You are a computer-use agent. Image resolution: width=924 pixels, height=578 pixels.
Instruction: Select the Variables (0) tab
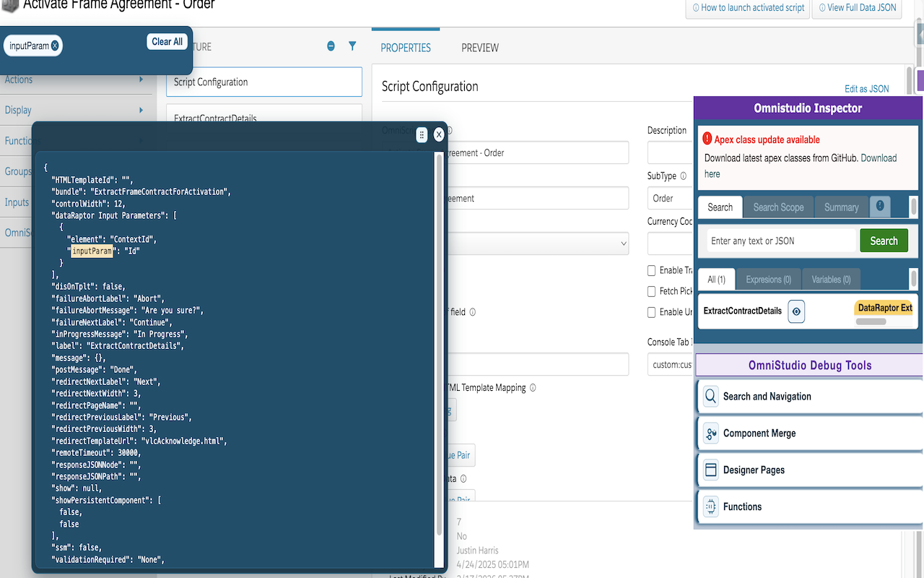coord(831,280)
